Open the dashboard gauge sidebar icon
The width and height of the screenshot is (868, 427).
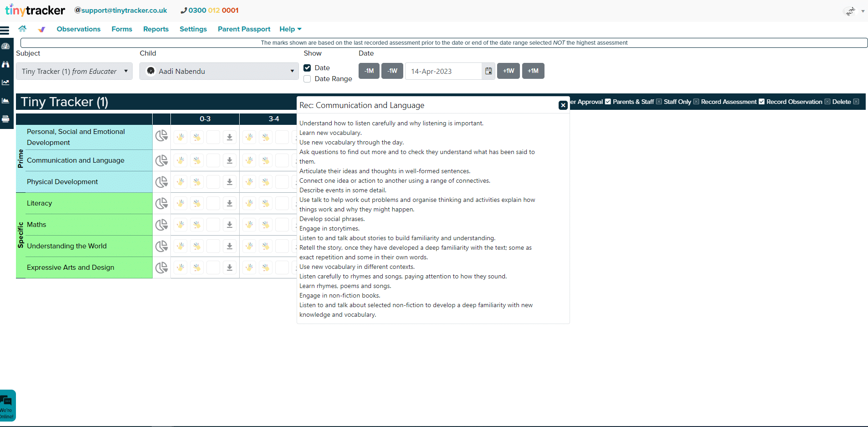point(5,46)
